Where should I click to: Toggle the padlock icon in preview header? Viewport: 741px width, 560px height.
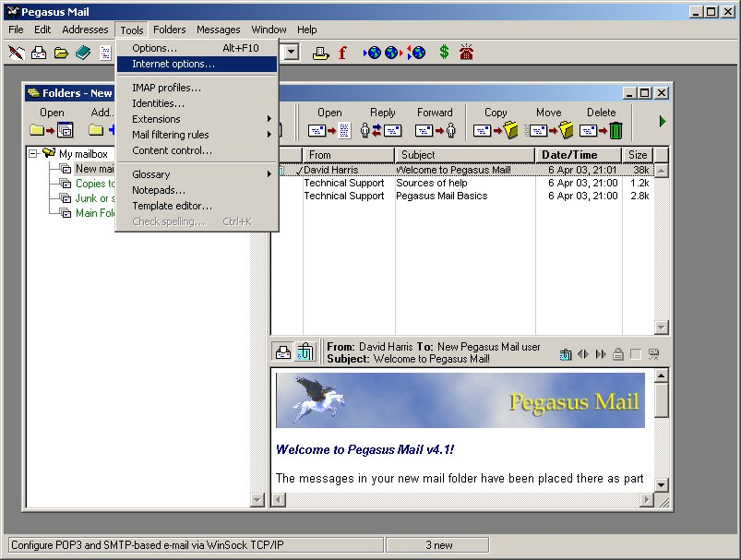click(x=618, y=353)
